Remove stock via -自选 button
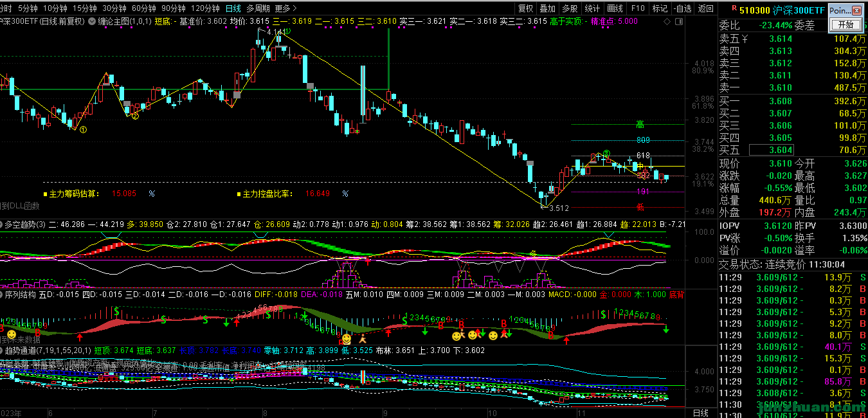 tap(683, 8)
